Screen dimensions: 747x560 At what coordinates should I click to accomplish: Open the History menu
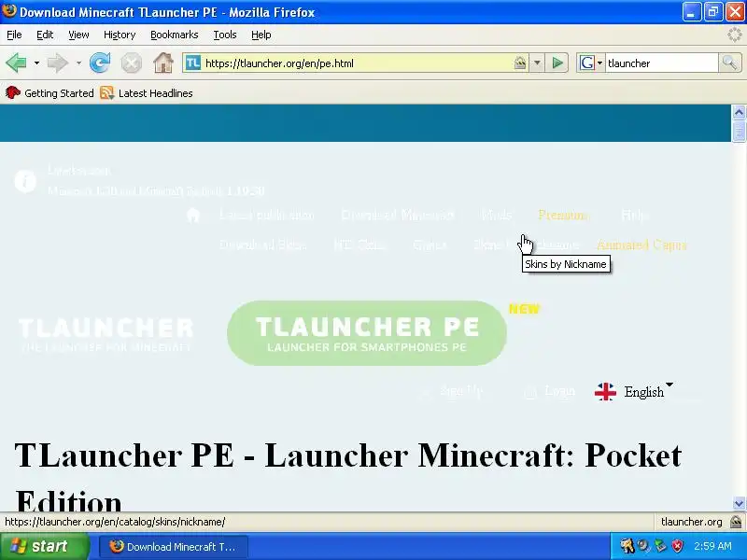point(120,35)
